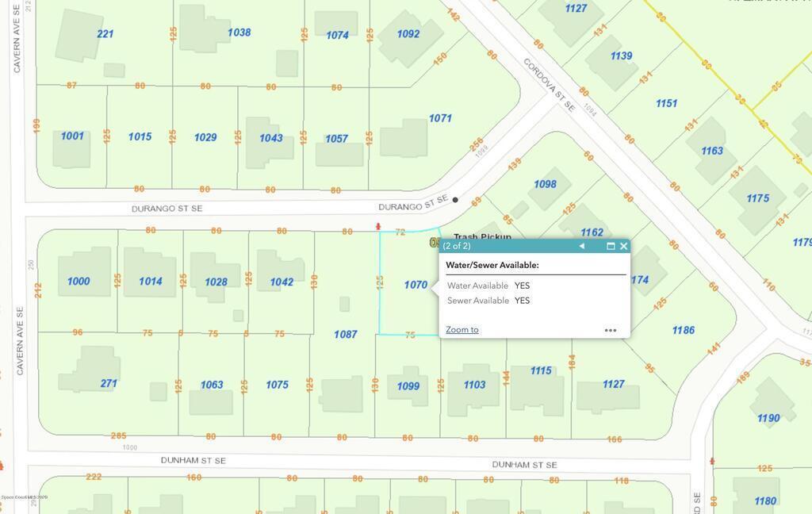Click parcel 1087 on the map
Screen dimensions: 812x514
(345, 334)
